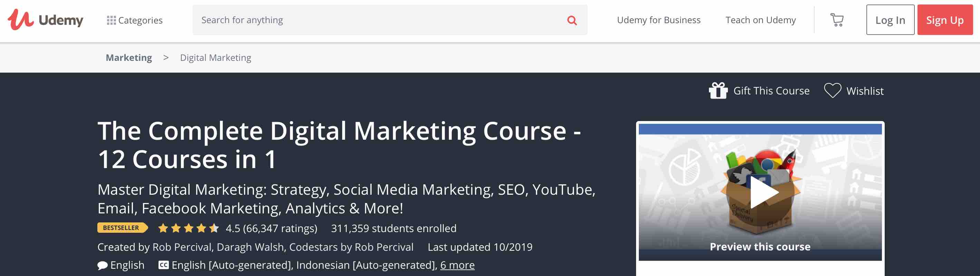Toggle the Wishlist heart icon

click(833, 90)
